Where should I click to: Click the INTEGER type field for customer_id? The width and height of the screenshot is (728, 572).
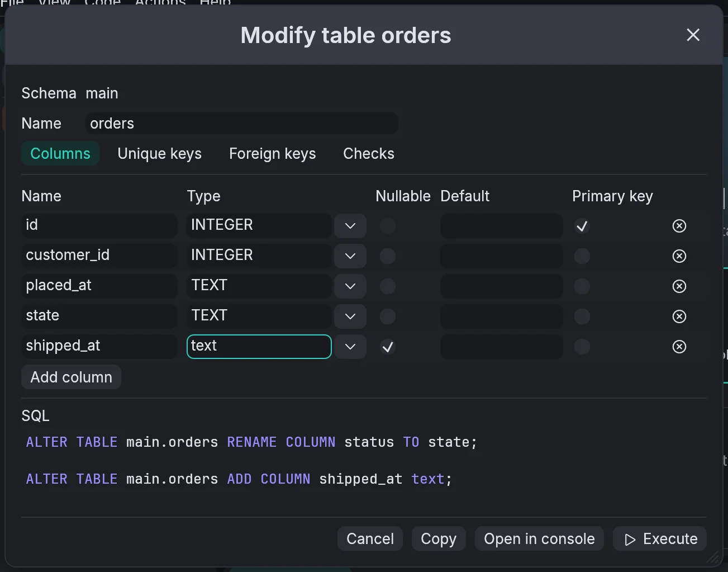(259, 256)
